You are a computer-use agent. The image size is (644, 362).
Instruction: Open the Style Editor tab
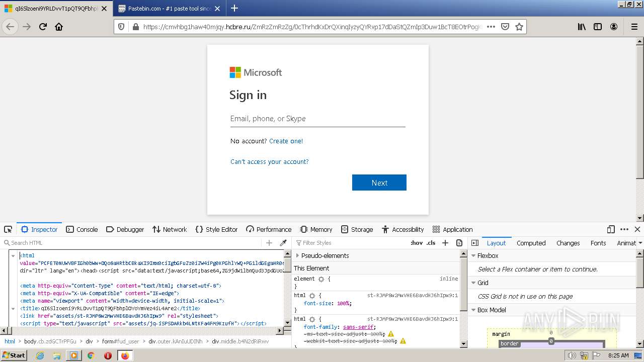pyautogui.click(x=216, y=229)
